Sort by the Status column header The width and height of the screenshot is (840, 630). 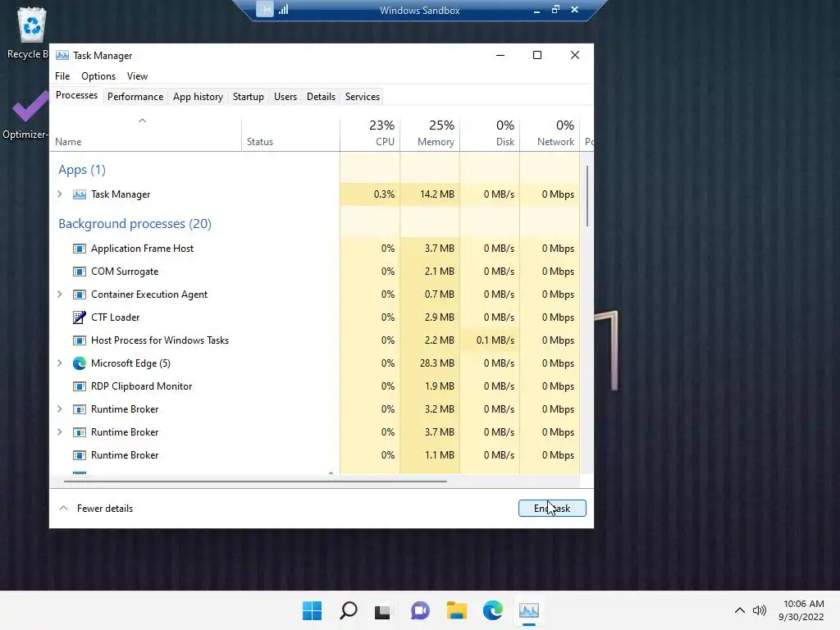click(x=291, y=133)
